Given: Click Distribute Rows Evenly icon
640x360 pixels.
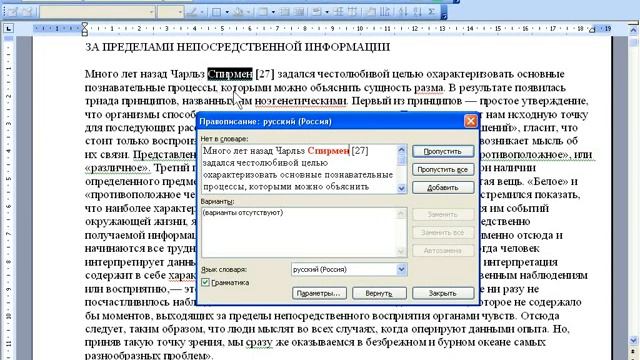Looking at the screenshot, I should pyautogui.click(x=338, y=12).
